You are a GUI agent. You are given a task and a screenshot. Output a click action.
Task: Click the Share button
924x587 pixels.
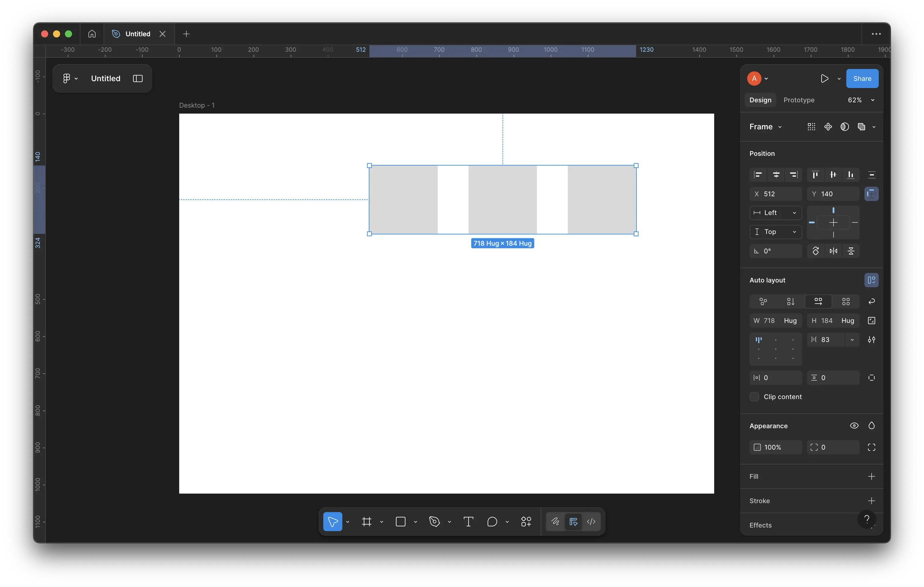pos(862,79)
